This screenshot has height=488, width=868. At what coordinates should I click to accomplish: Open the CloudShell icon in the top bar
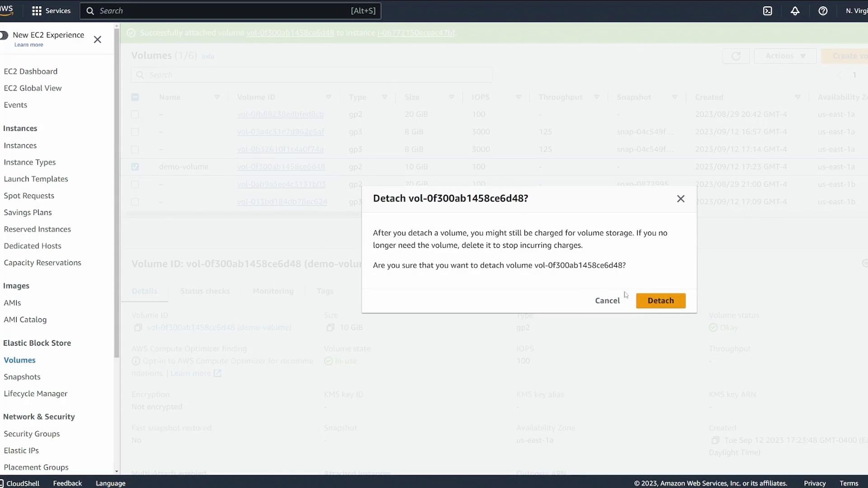click(x=768, y=11)
